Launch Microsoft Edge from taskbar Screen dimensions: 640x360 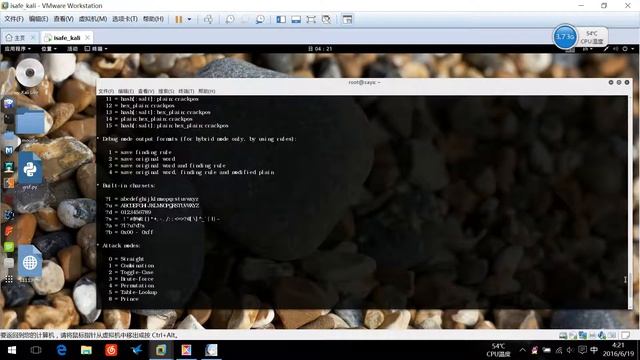click(x=61, y=350)
